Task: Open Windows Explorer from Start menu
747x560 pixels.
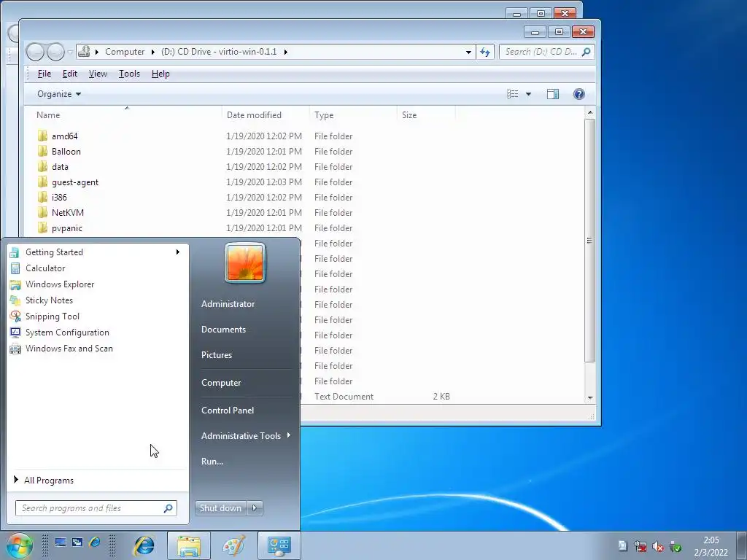Action: (60, 284)
